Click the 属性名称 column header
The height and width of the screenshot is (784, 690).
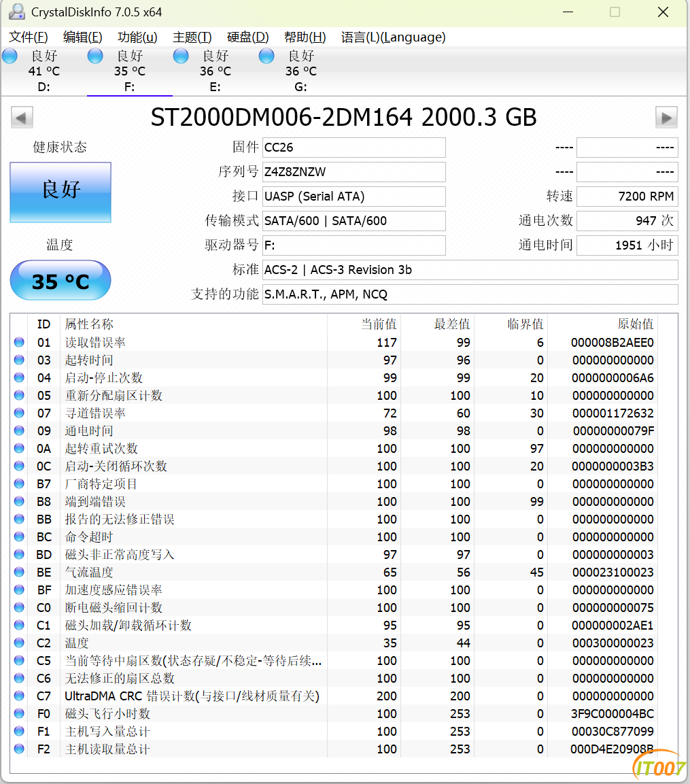point(194,324)
